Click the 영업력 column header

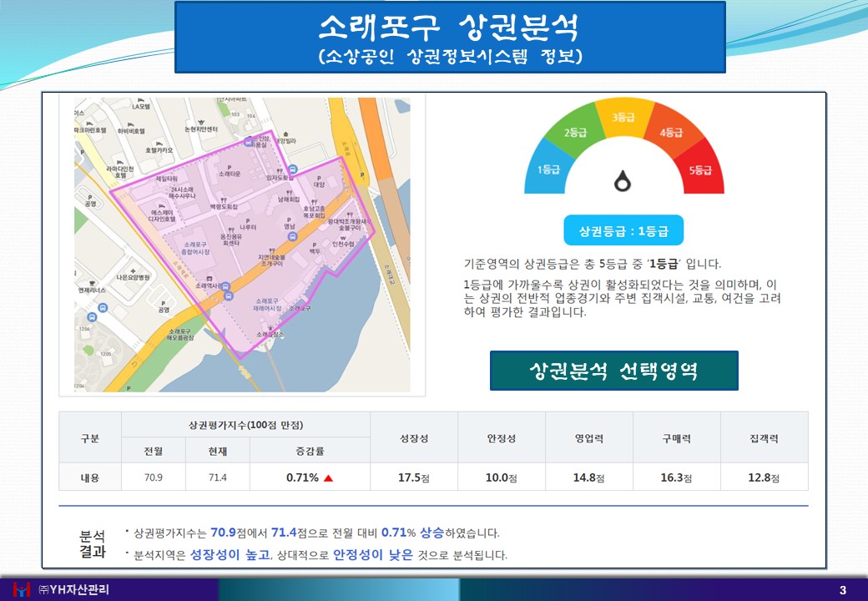point(589,437)
